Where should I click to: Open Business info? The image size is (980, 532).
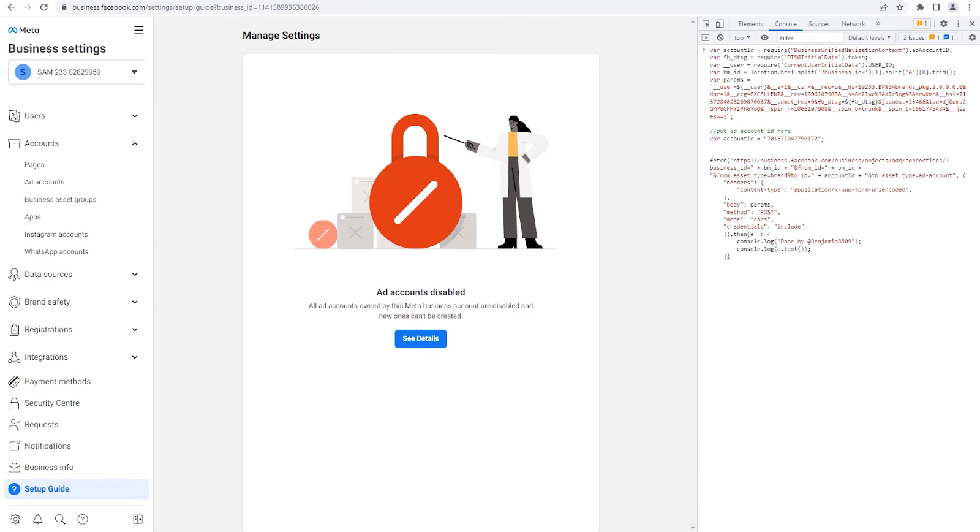(49, 468)
